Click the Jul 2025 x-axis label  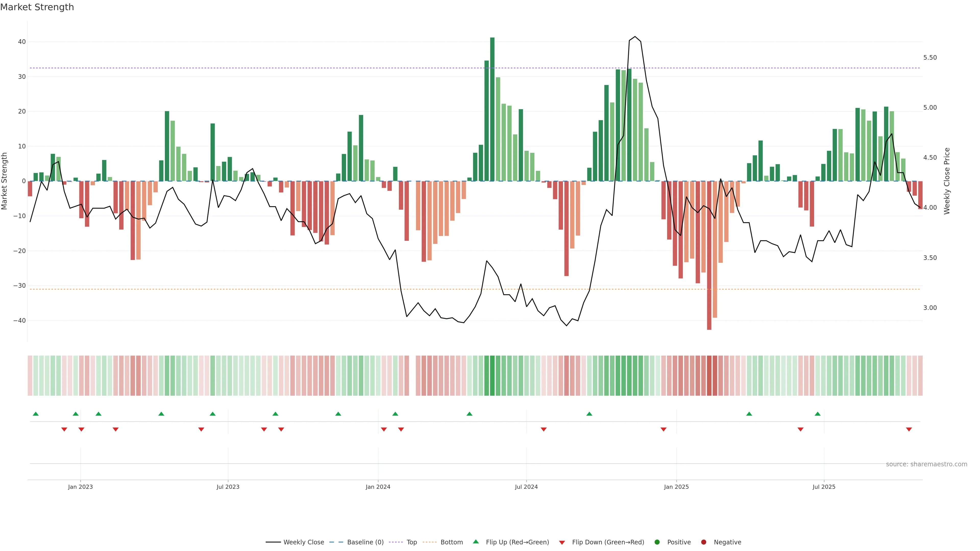(x=824, y=487)
